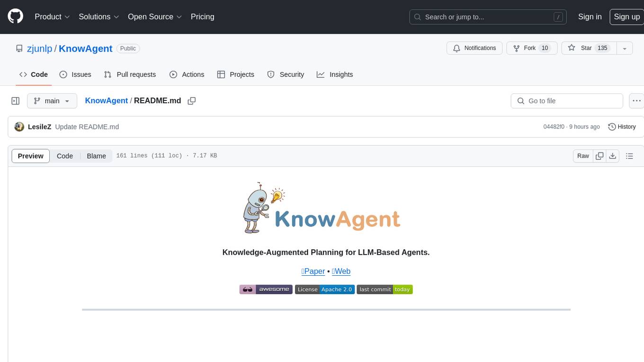Open commit 04482f0
Screen dimensions: 644x362
[554, 127]
